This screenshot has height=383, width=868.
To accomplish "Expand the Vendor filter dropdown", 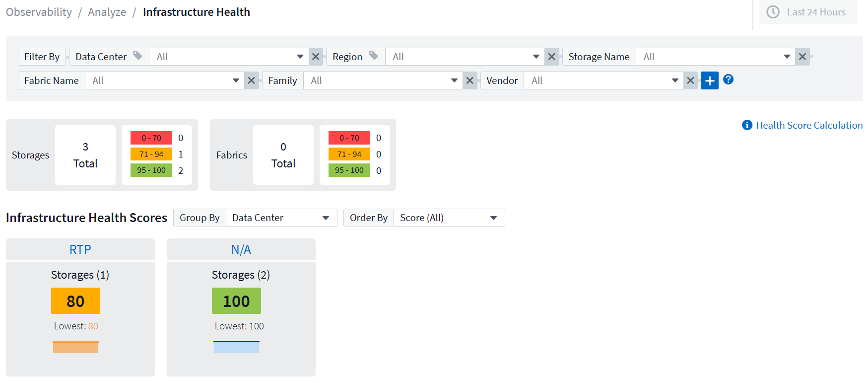I will [674, 80].
